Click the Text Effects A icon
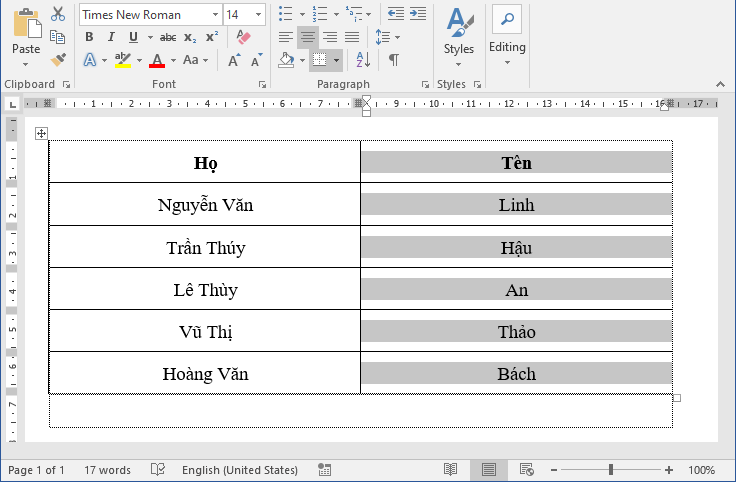Screen dimensions: 736x482 point(90,60)
